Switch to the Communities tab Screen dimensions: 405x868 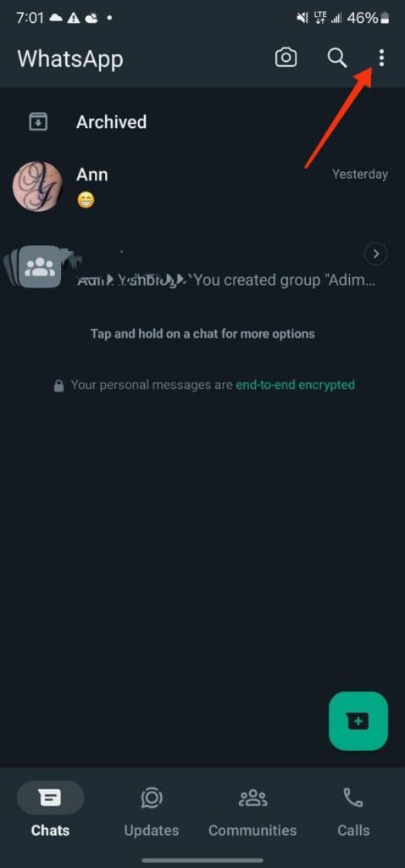[252, 812]
